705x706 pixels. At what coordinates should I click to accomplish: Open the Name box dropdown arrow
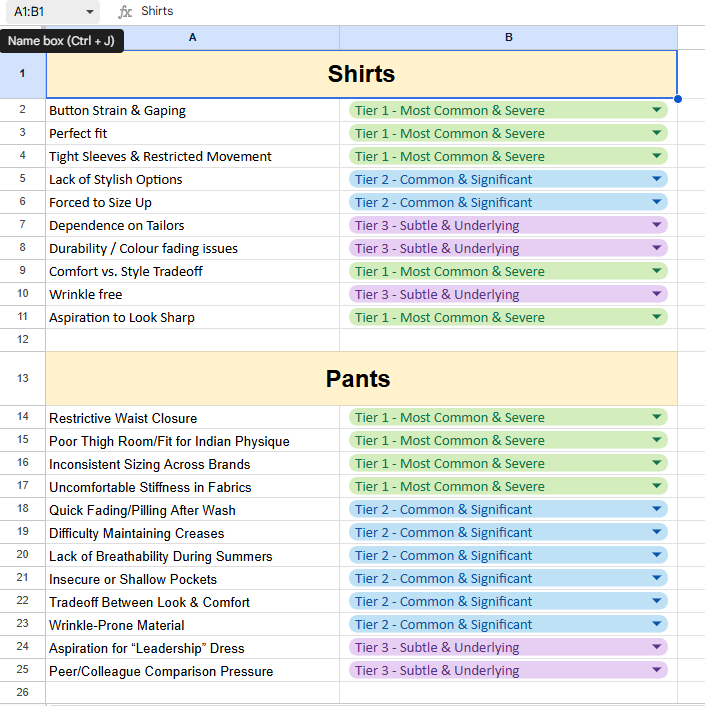[90, 11]
